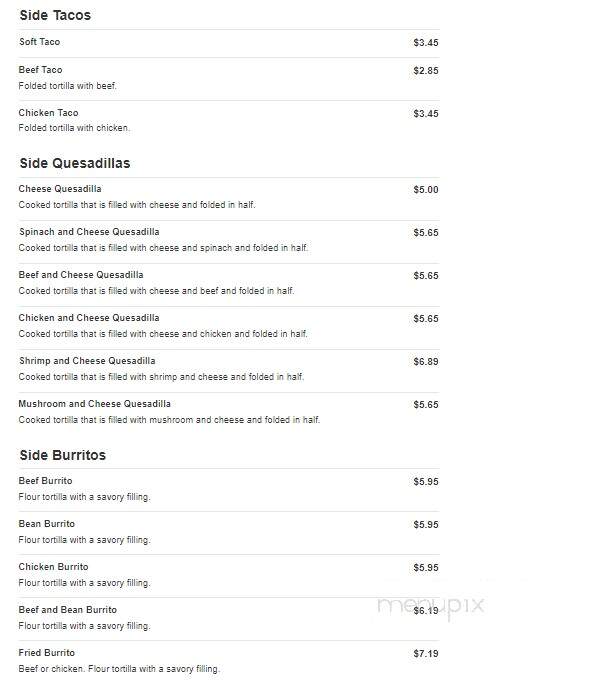
Task: Choose the Bean Burrito item
Action: (x=47, y=524)
